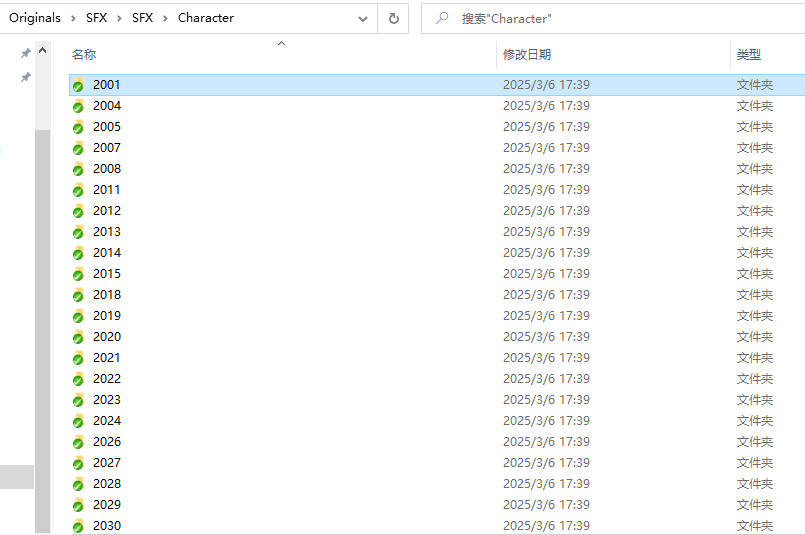The image size is (805, 535).
Task: Select the folder name 2001
Action: point(106,85)
